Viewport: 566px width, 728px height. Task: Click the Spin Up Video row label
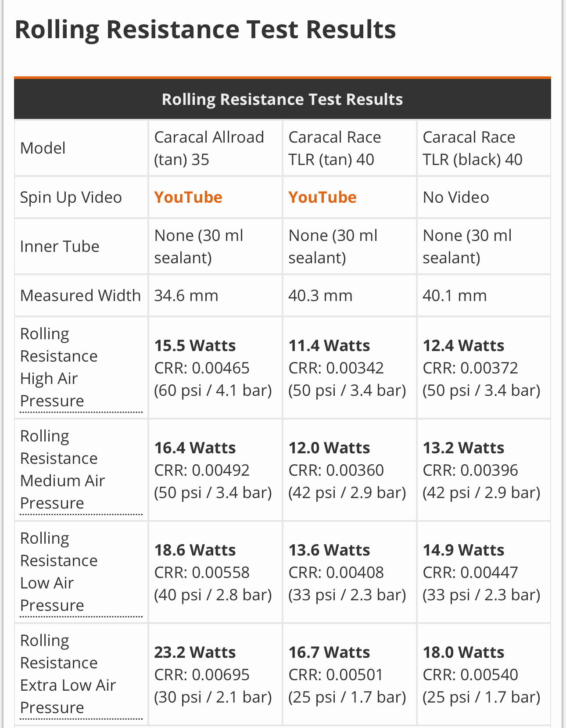point(71,197)
